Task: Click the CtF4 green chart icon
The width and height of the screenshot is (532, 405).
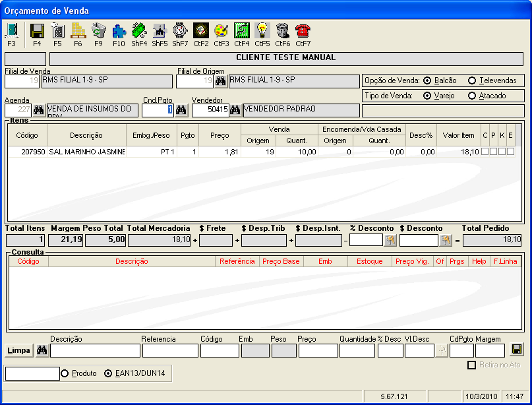Action: [x=241, y=31]
